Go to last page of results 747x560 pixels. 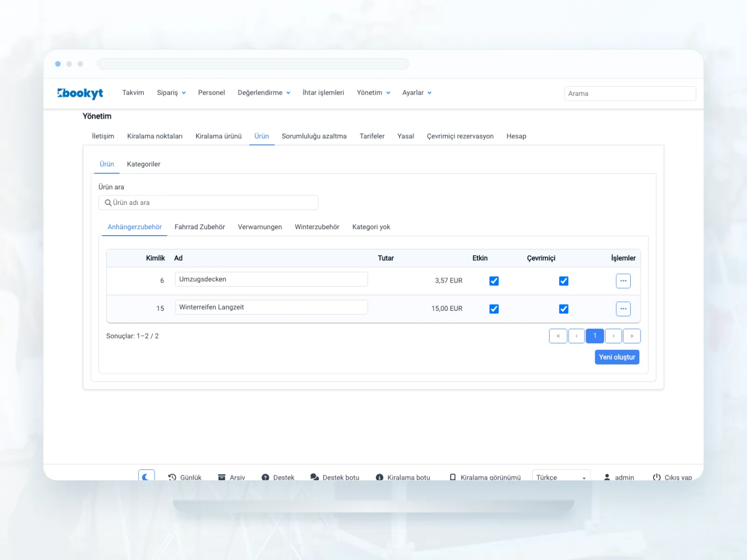point(632,336)
